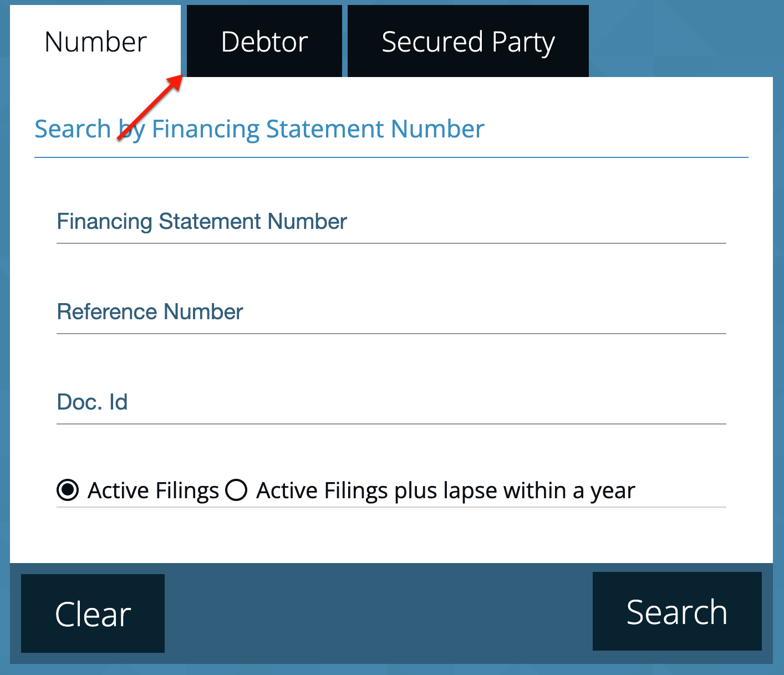Image resolution: width=784 pixels, height=675 pixels.
Task: Click the Active Filings label text
Action: click(x=153, y=491)
